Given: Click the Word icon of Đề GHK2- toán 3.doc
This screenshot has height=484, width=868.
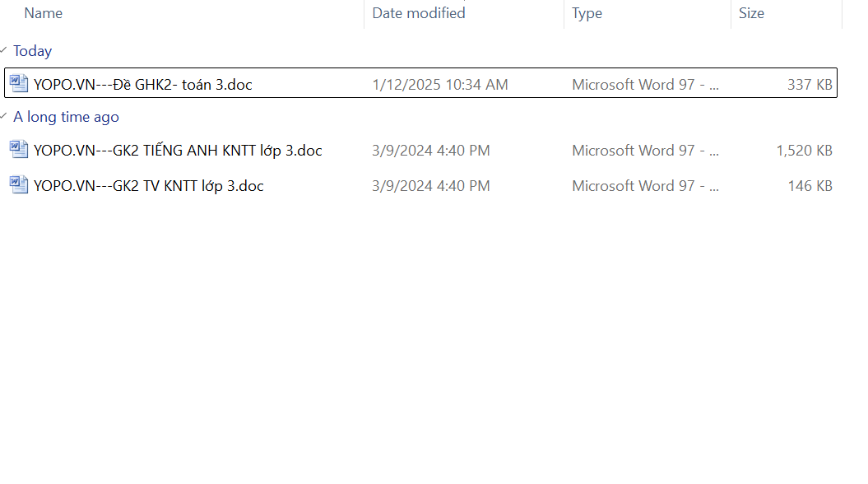Looking at the screenshot, I should coord(18,83).
